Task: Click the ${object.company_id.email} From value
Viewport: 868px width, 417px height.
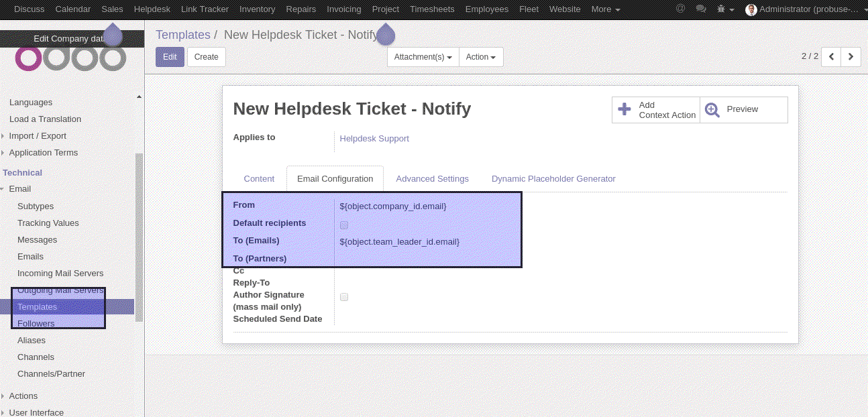Action: [x=393, y=206]
